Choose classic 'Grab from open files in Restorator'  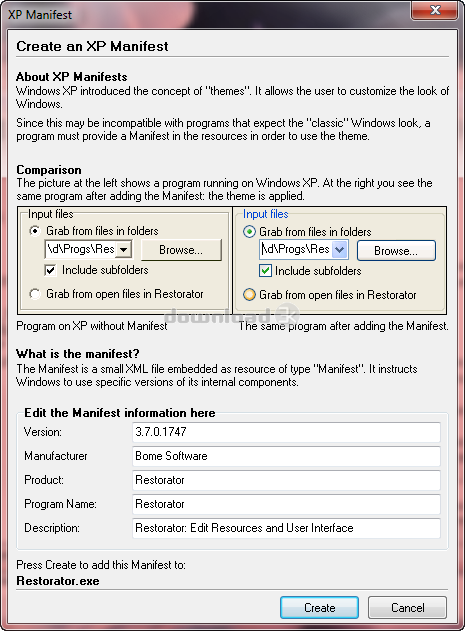coord(35,294)
